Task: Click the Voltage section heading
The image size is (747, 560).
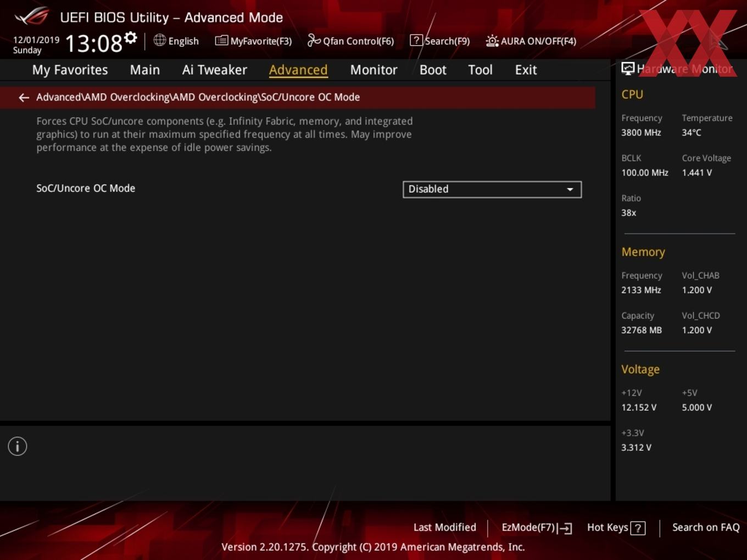Action: tap(640, 369)
